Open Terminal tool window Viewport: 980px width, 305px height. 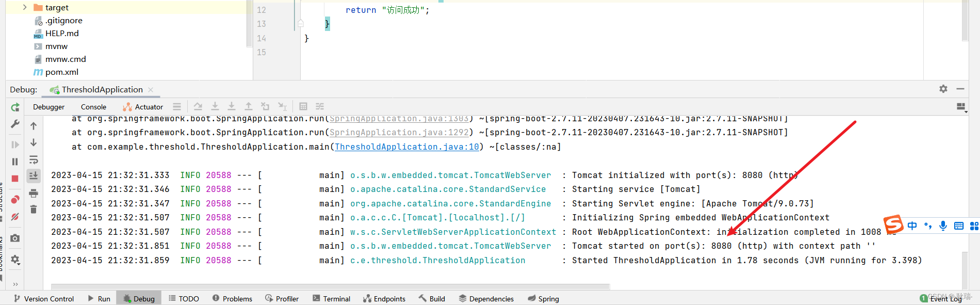331,298
